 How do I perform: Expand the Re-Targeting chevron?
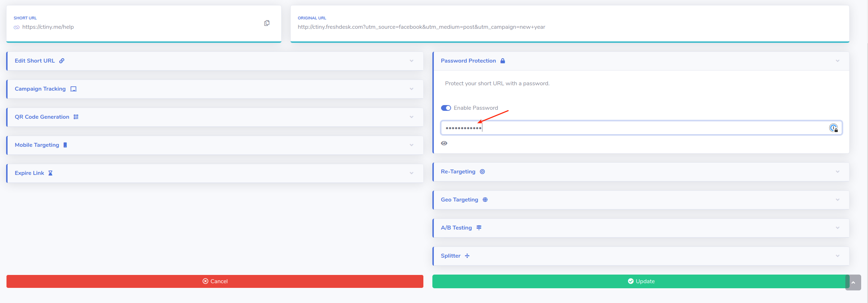pyautogui.click(x=837, y=172)
